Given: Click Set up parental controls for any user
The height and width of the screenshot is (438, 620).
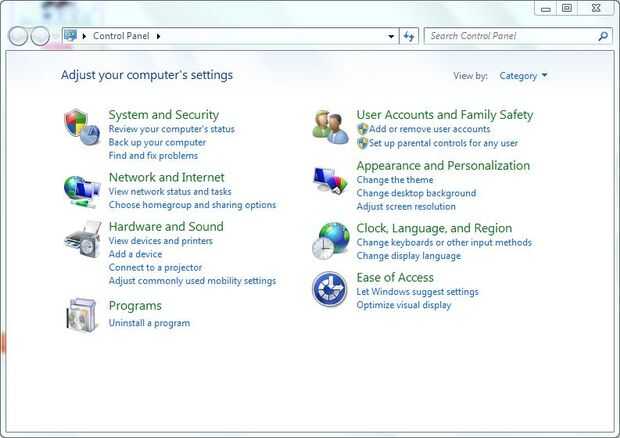Looking at the screenshot, I should [443, 143].
